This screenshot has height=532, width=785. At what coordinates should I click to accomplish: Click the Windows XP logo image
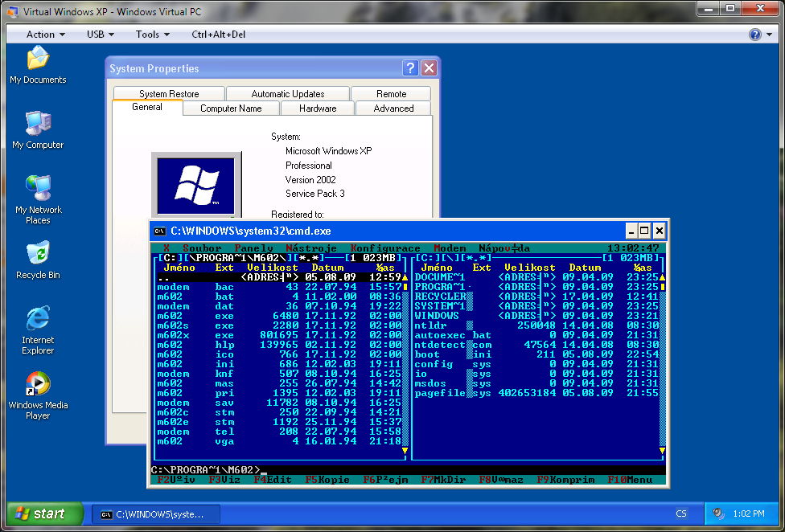(x=196, y=186)
